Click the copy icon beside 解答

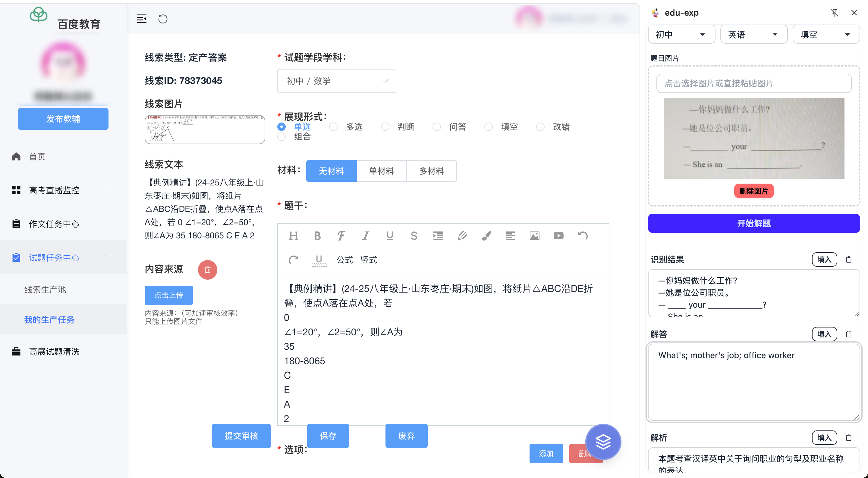(849, 334)
